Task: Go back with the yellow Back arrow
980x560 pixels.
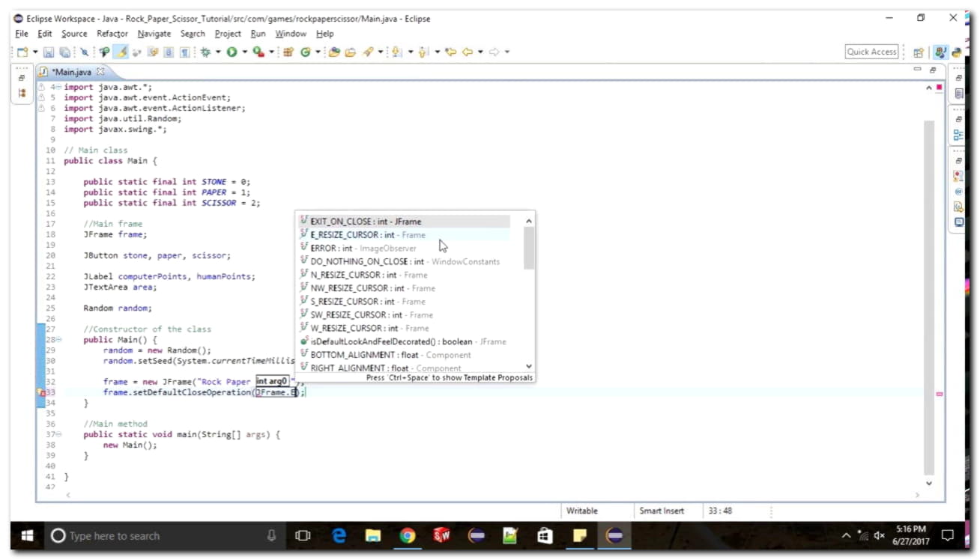Action: [x=467, y=52]
